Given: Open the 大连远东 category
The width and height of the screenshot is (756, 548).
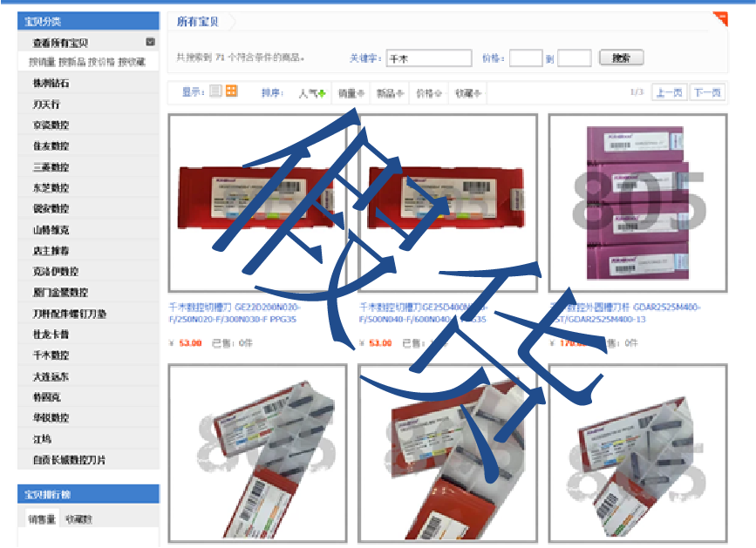Looking at the screenshot, I should tap(51, 376).
